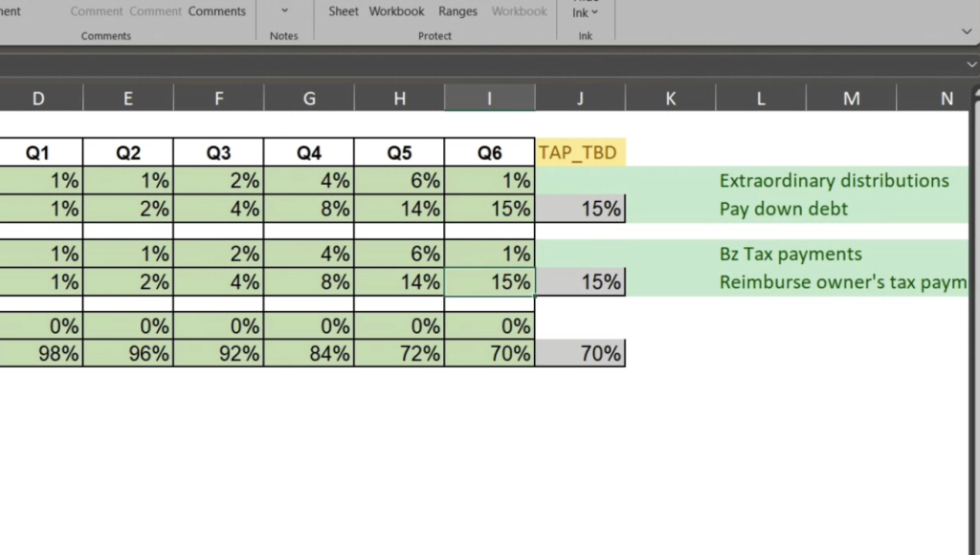The image size is (980, 555).
Task: Select the Q4 header cell
Action: (308, 153)
